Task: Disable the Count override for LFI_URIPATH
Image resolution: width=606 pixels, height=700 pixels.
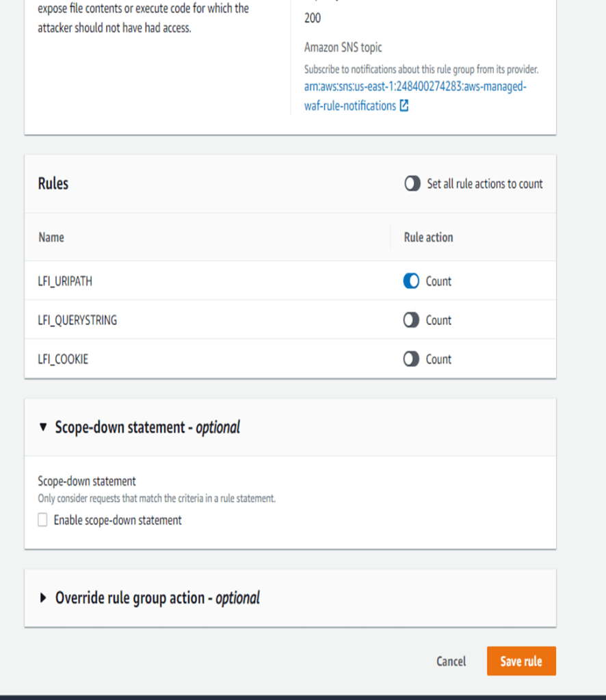Action: pyautogui.click(x=411, y=281)
